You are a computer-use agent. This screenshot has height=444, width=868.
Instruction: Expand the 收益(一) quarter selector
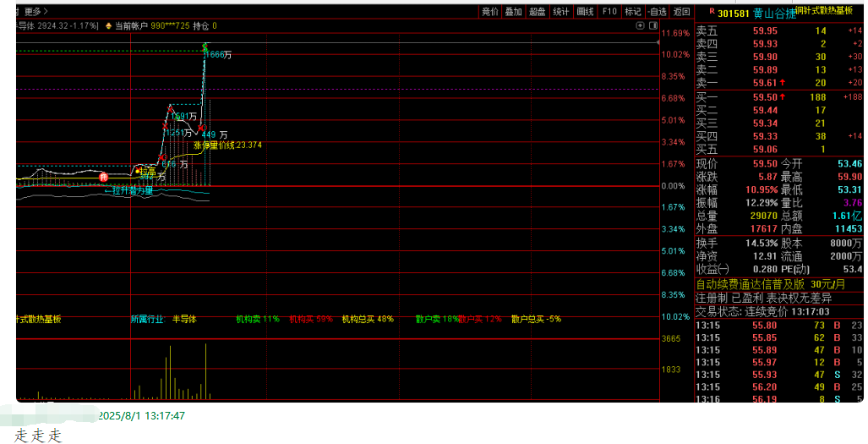[x=713, y=270]
